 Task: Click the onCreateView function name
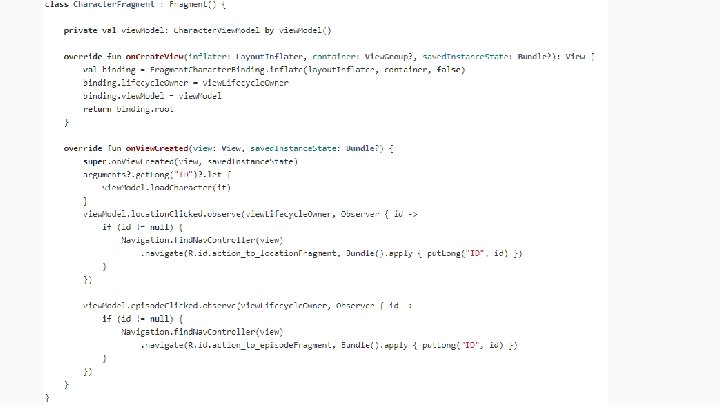pos(155,56)
